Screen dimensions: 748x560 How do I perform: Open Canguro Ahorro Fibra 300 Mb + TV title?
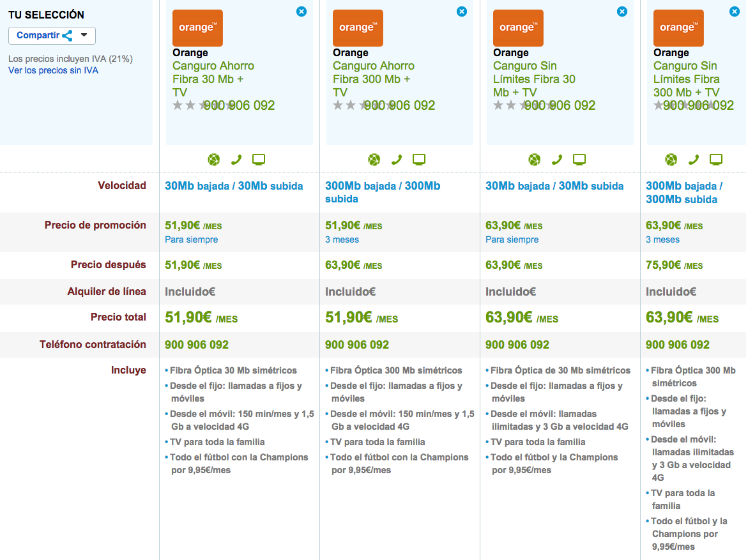(x=374, y=79)
